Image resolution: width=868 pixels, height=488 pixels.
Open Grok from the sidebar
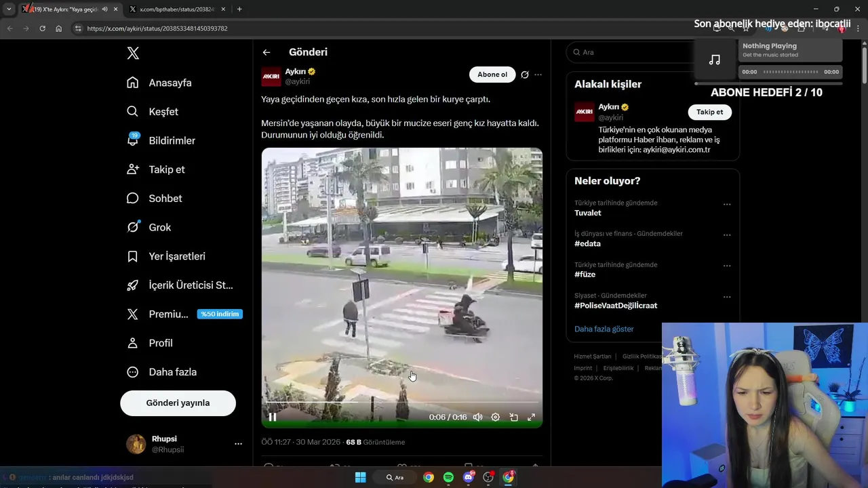click(x=148, y=227)
